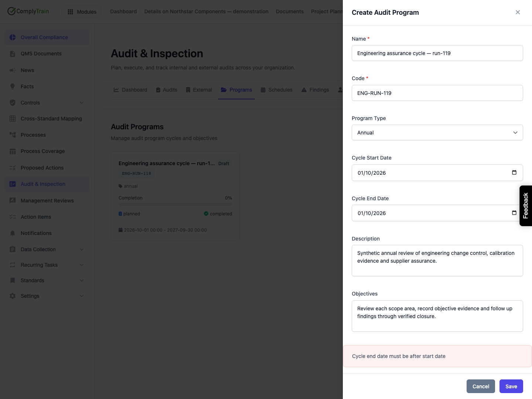The height and width of the screenshot is (399, 532).
Task: Open the Schedules tab
Action: click(x=276, y=90)
